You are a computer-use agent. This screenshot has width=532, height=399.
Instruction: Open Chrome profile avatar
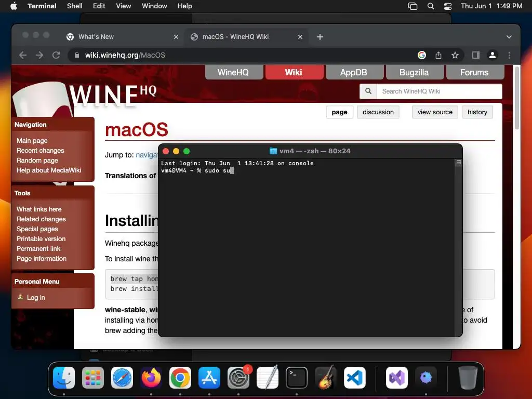tap(493, 55)
